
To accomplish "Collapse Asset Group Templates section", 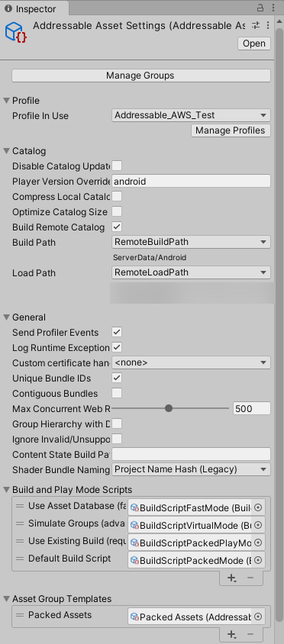I will click(x=7, y=599).
